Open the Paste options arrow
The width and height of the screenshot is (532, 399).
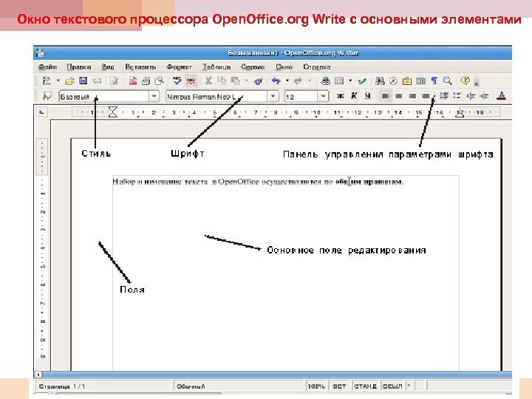coord(246,81)
